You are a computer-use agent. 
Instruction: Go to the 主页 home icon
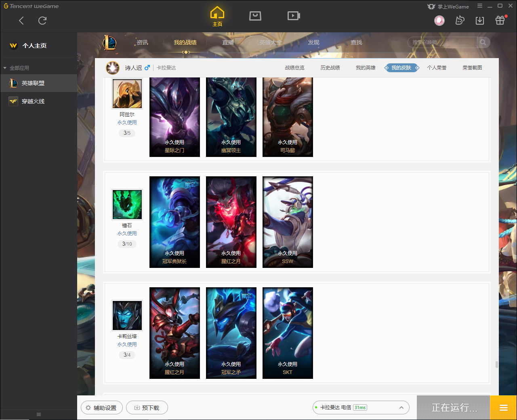tap(217, 17)
